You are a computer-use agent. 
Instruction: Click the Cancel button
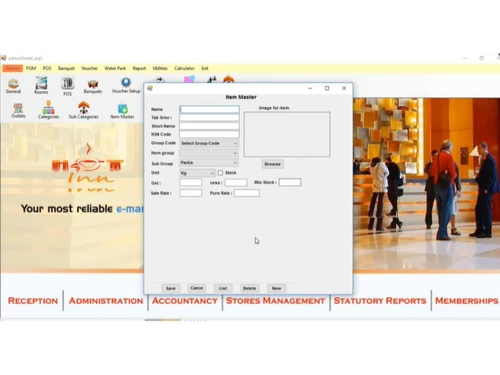pyautogui.click(x=197, y=288)
